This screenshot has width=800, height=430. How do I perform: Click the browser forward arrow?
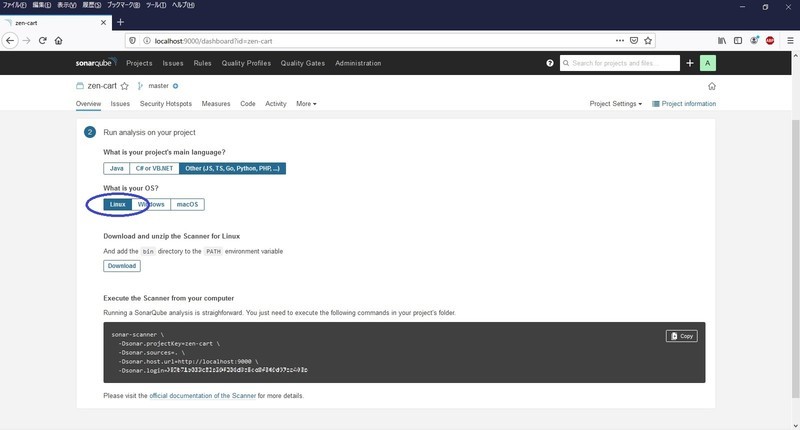(27, 41)
